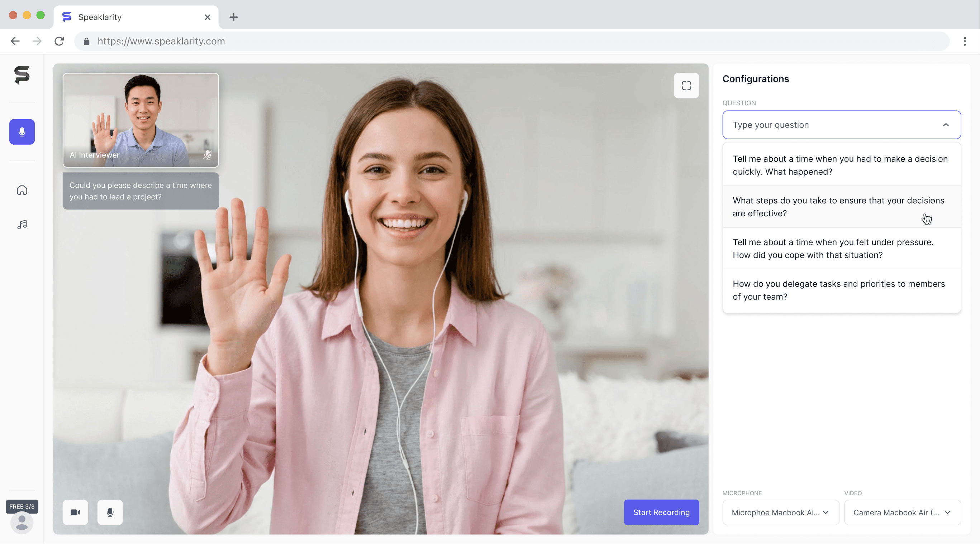Click the Speaklarity S logo in sidebar
This screenshot has height=544, width=980.
point(22,75)
